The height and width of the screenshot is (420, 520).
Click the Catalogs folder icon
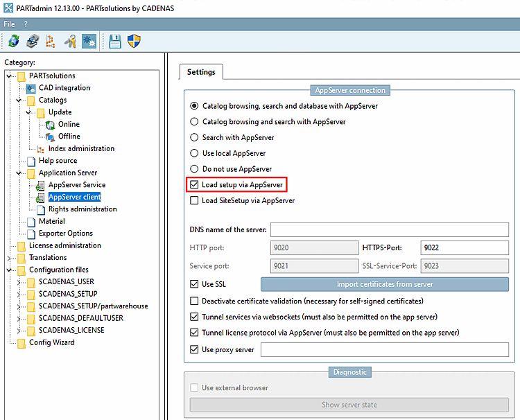31,100
